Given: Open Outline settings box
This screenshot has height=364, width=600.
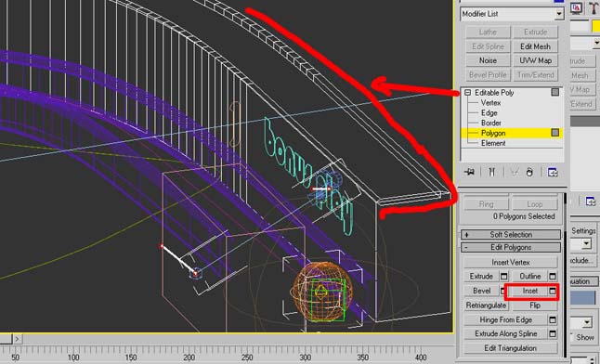Looking at the screenshot, I should [x=553, y=277].
